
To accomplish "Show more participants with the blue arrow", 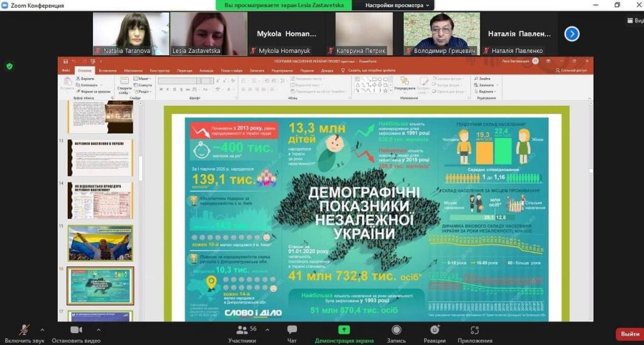I will click(572, 34).
